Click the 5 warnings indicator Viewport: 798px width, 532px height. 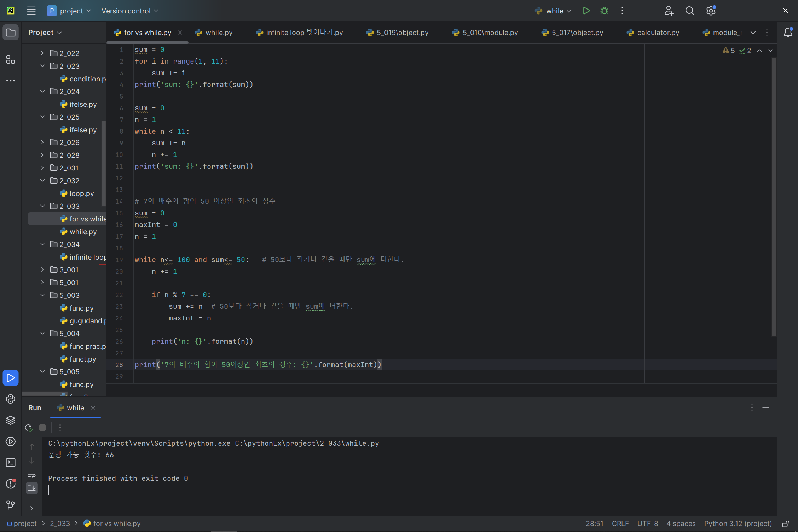point(729,51)
